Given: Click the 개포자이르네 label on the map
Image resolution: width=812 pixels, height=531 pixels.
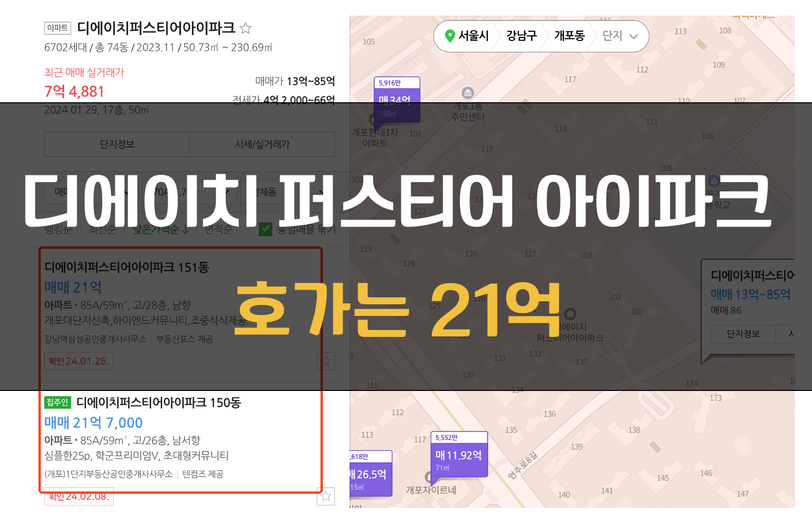Looking at the screenshot, I should tap(431, 490).
